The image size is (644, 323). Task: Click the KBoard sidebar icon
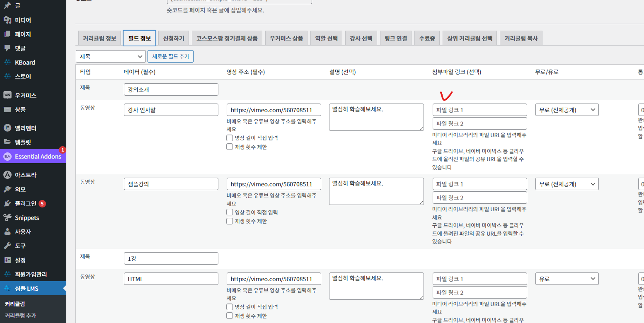click(x=7, y=63)
